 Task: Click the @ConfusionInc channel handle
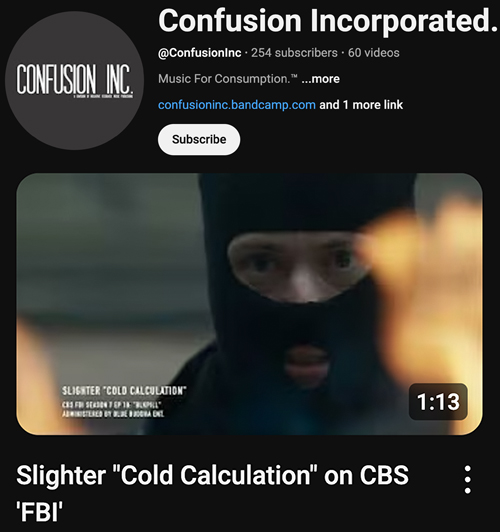pos(199,53)
